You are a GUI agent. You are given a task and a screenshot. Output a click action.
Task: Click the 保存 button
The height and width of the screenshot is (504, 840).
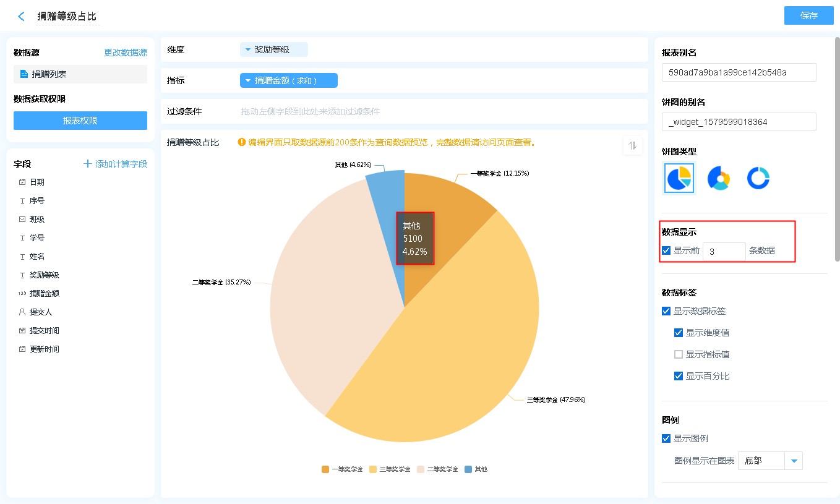[x=808, y=15]
